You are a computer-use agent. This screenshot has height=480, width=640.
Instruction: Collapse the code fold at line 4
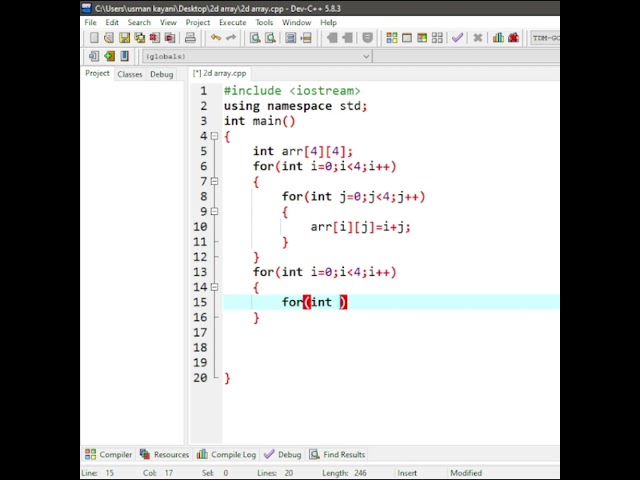tap(214, 136)
